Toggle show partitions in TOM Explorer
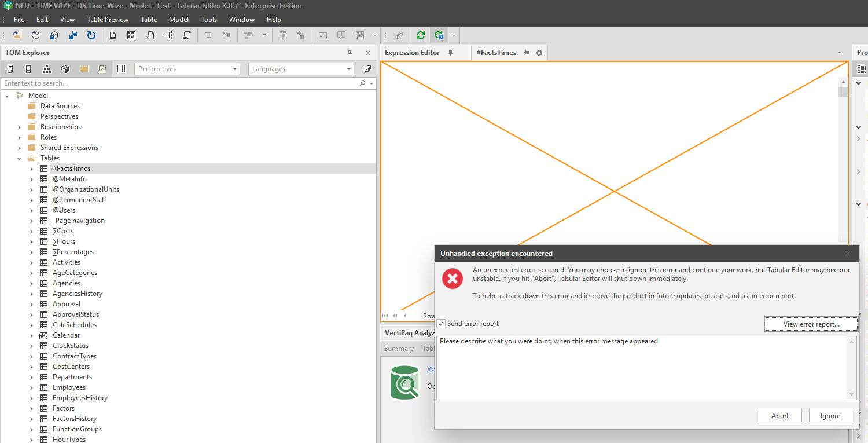Image resolution: width=868 pixels, height=443 pixels. coord(65,69)
